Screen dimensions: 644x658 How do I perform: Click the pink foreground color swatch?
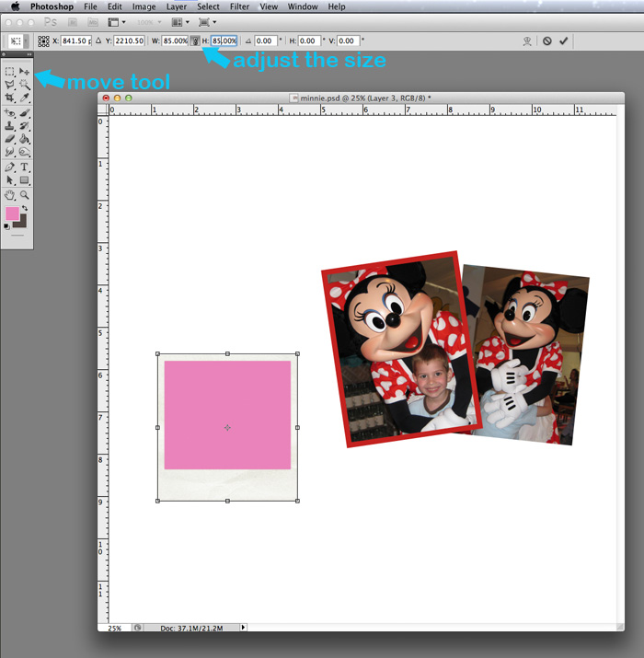pyautogui.click(x=12, y=214)
